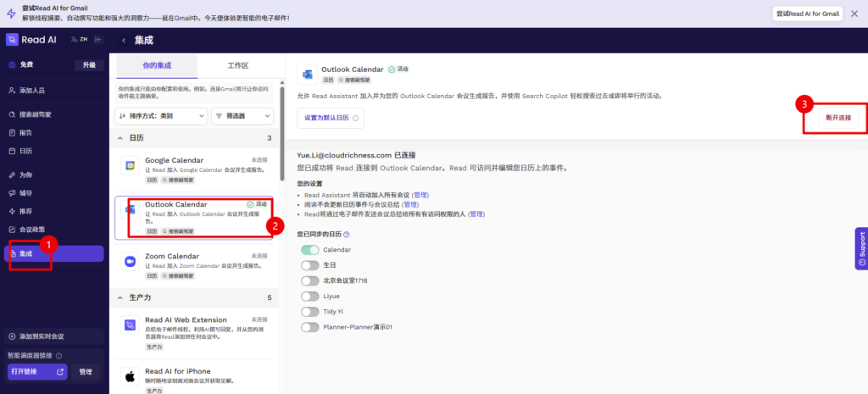Click the integrations list vertical scrollbar
The height and width of the screenshot is (394, 868).
[281, 136]
